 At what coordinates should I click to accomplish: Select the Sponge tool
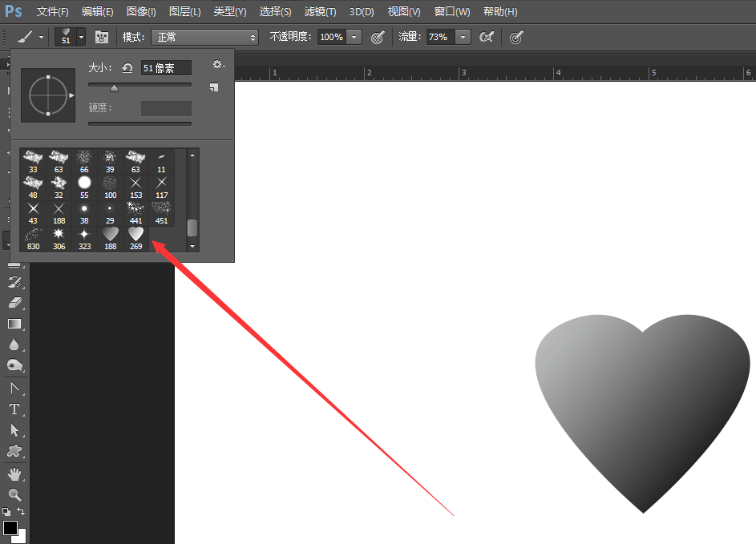[x=14, y=365]
